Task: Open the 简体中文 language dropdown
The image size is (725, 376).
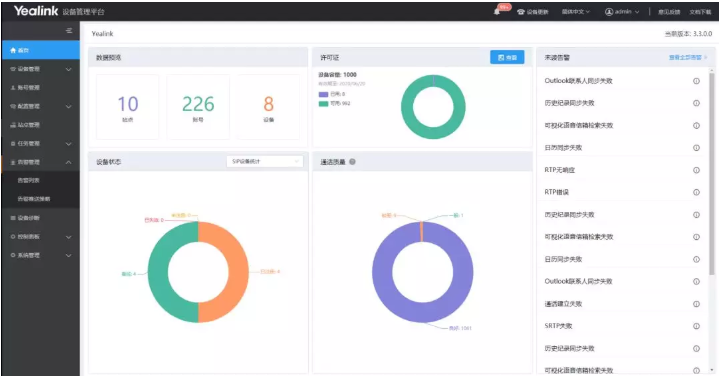Action: tap(576, 12)
